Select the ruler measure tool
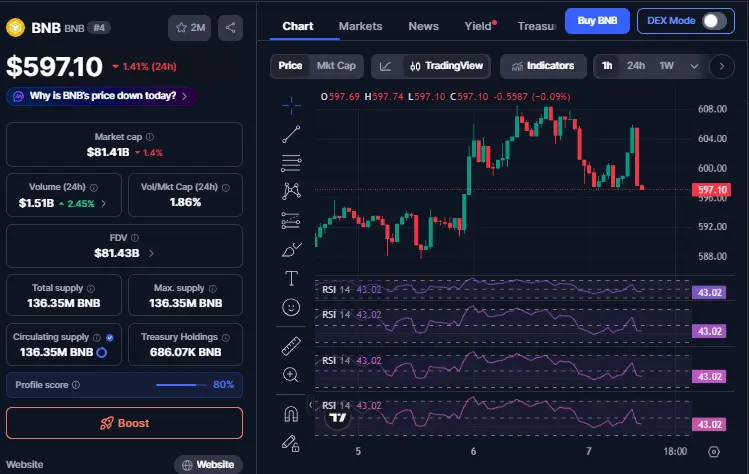 point(291,346)
